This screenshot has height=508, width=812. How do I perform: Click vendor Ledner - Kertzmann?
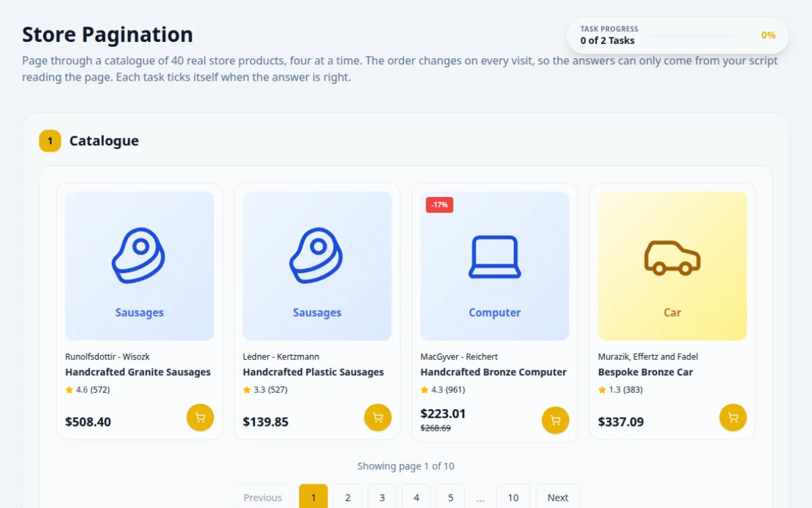[x=281, y=356]
